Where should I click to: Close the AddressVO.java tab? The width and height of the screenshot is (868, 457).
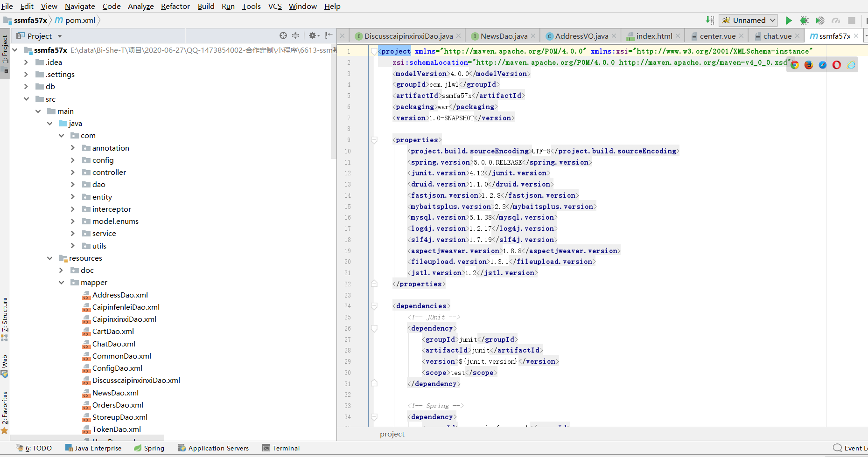pyautogui.click(x=614, y=36)
